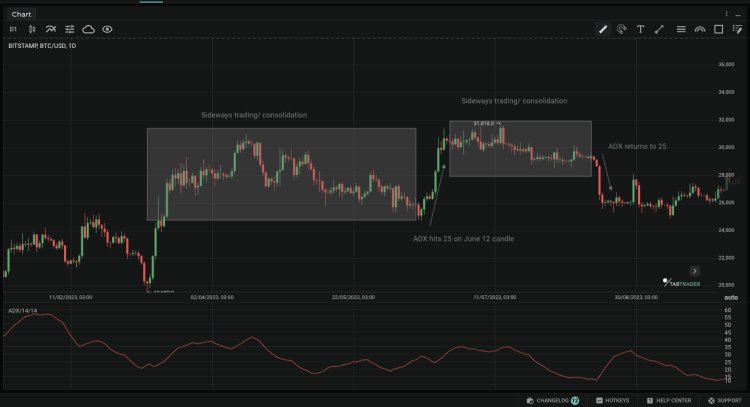The image size is (750, 407).
Task: Select the rectangle shape tool
Action: click(x=719, y=29)
